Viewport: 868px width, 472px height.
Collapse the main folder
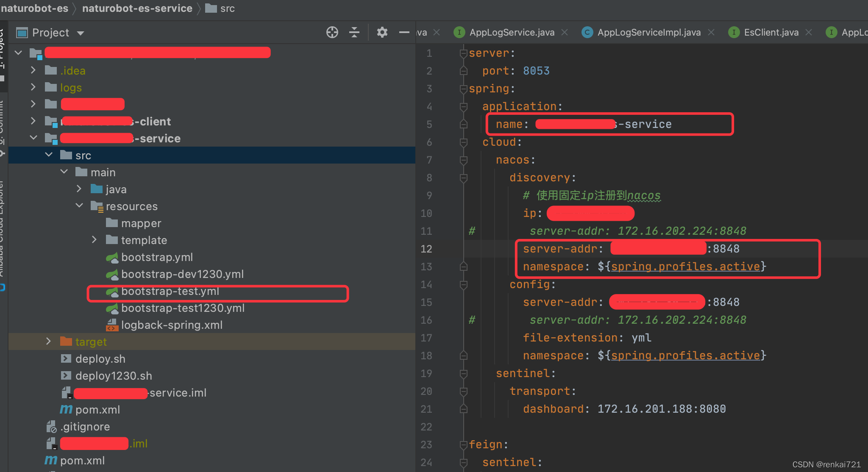pos(64,172)
